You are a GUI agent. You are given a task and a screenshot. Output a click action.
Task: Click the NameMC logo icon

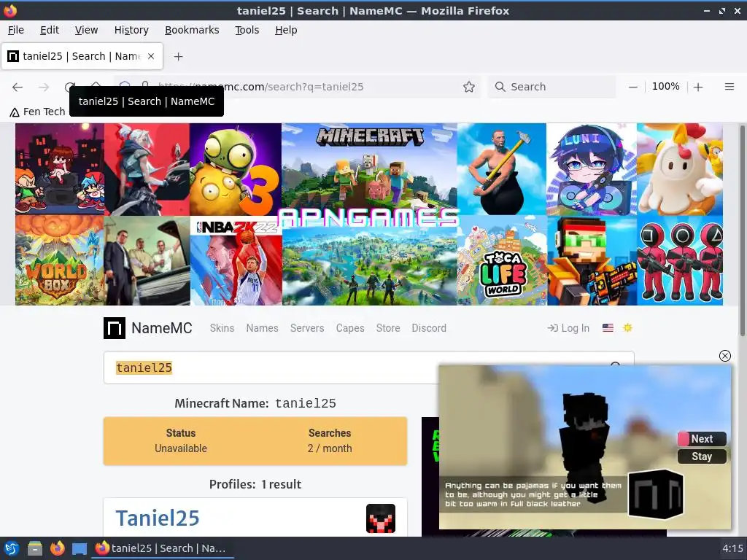tap(115, 328)
